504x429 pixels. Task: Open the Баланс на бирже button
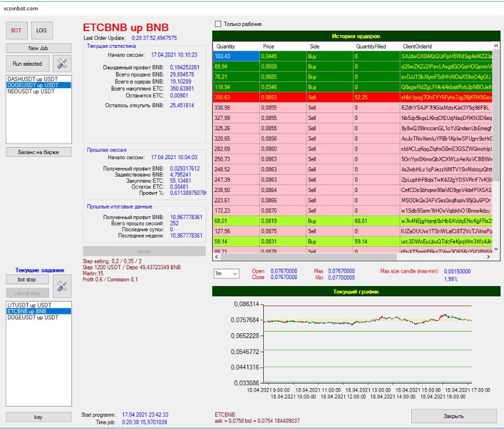pyautogui.click(x=39, y=152)
